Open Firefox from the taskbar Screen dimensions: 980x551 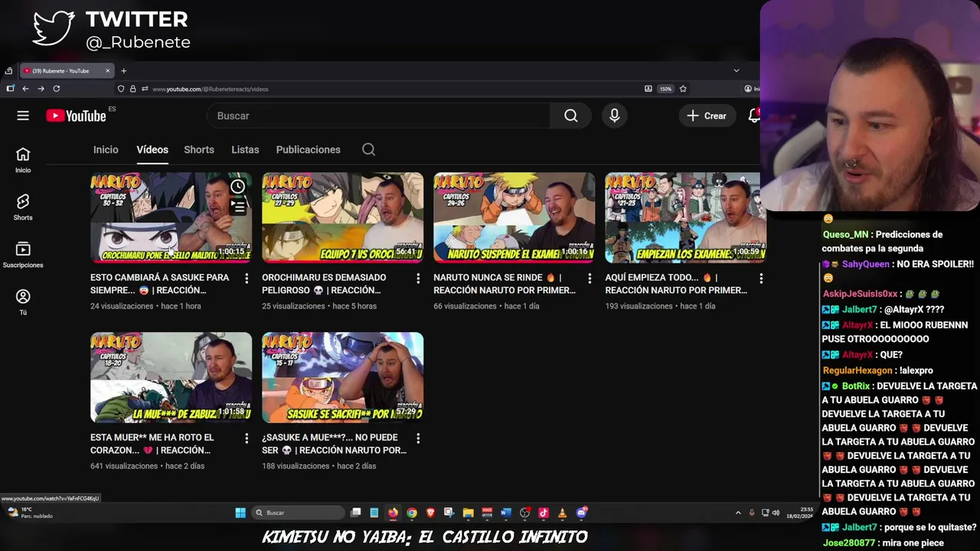tap(393, 513)
